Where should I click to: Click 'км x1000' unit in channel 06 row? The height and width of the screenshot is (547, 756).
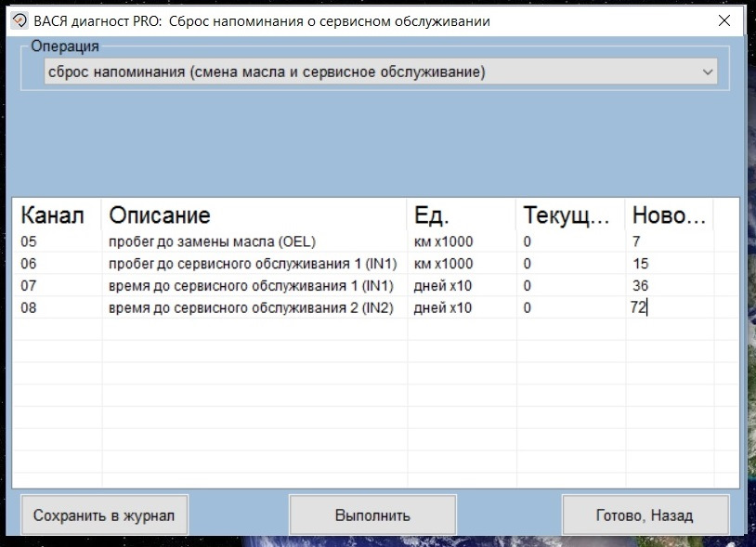click(x=443, y=264)
